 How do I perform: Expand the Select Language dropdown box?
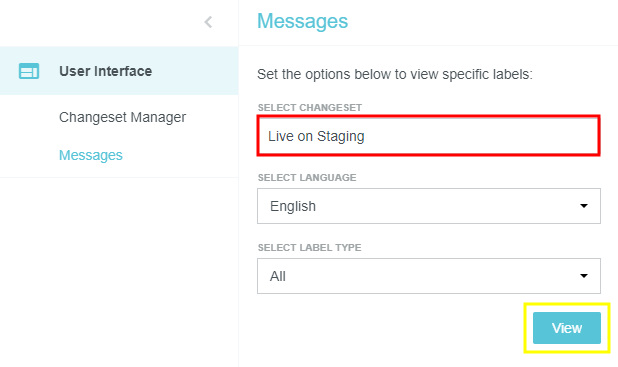click(429, 206)
